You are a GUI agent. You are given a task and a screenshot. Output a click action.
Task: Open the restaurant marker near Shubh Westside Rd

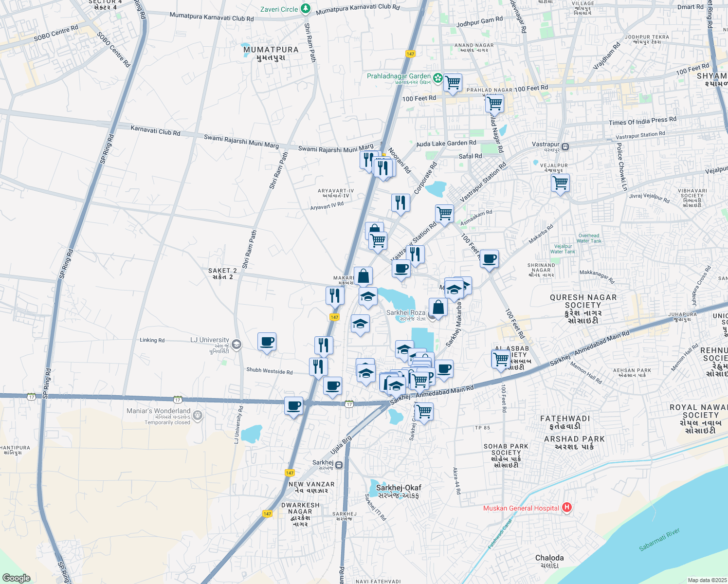click(318, 366)
